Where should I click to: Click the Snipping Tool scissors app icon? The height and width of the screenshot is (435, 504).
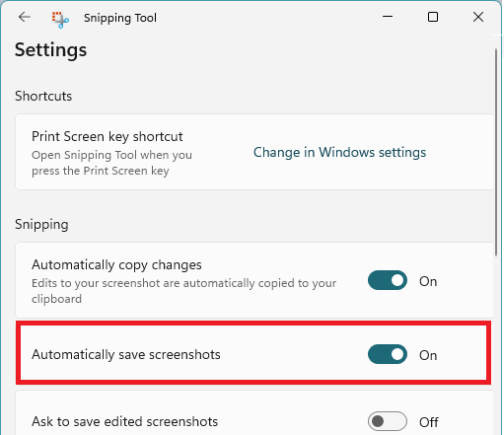pos(60,20)
